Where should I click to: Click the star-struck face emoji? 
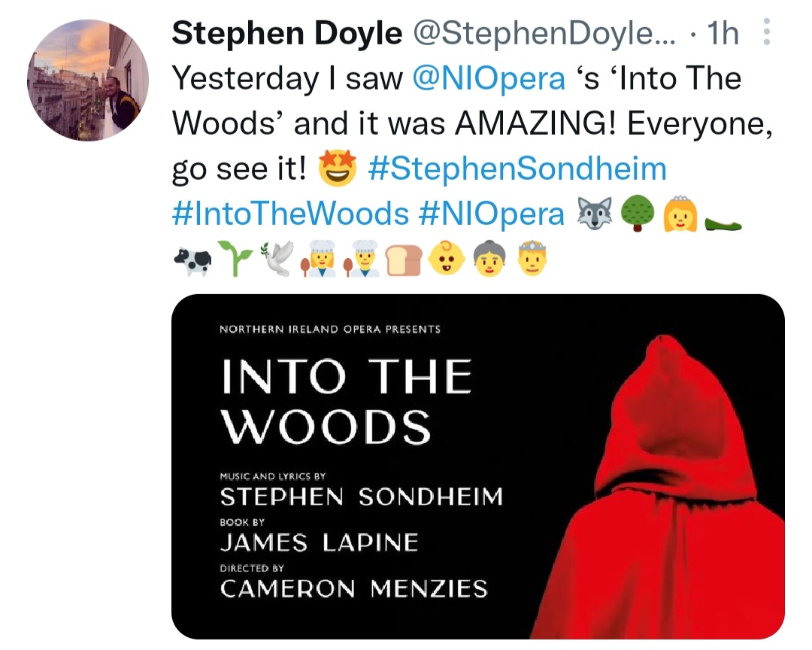coord(337,168)
